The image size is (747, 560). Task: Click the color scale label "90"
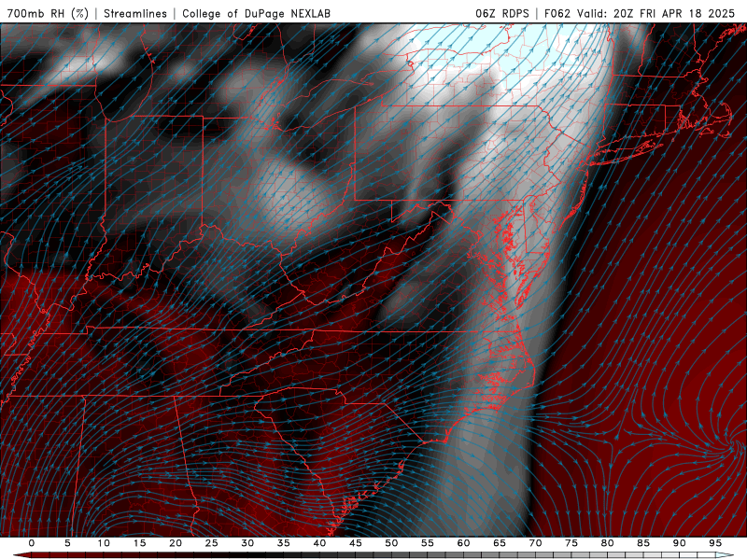point(679,543)
